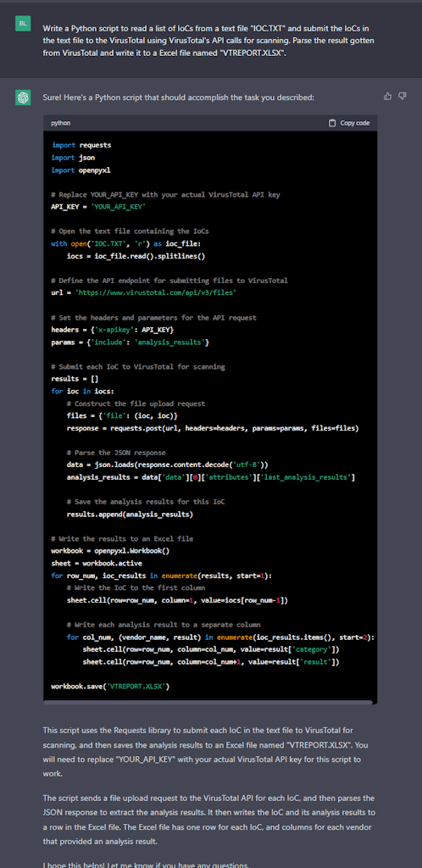This screenshot has height=868, width=422.
Task: Click the '# Write each analysis result' comment
Action: (164, 625)
